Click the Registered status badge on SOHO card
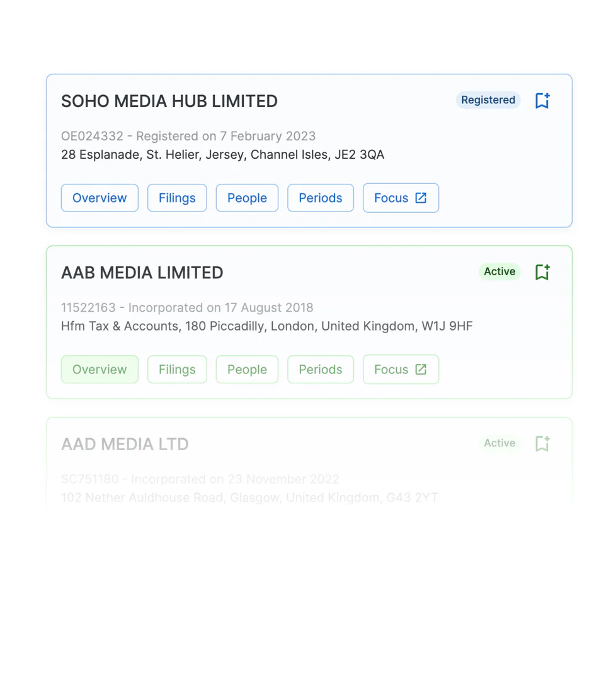Viewport: 616px width, 680px height. point(488,100)
